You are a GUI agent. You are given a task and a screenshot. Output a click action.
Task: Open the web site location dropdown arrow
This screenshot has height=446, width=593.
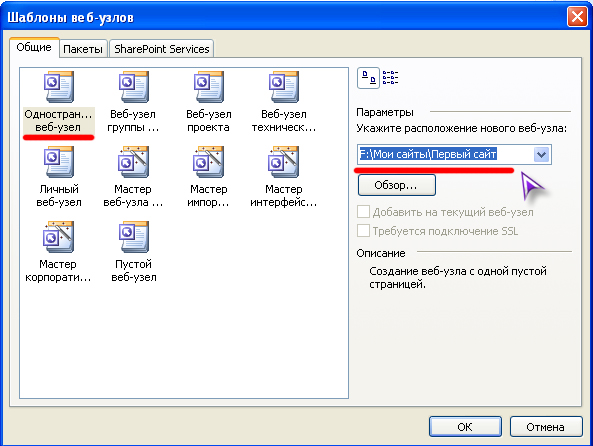pos(542,154)
